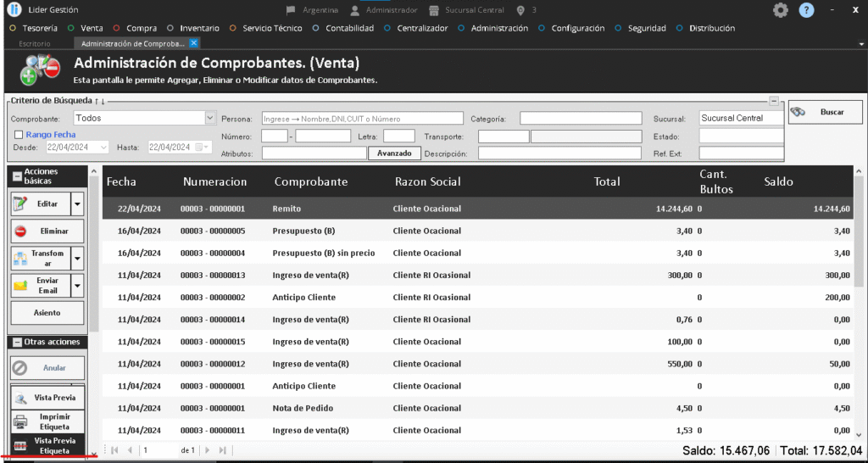Click the Editar pencil action button
This screenshot has width=868, height=463.
[x=40, y=204]
